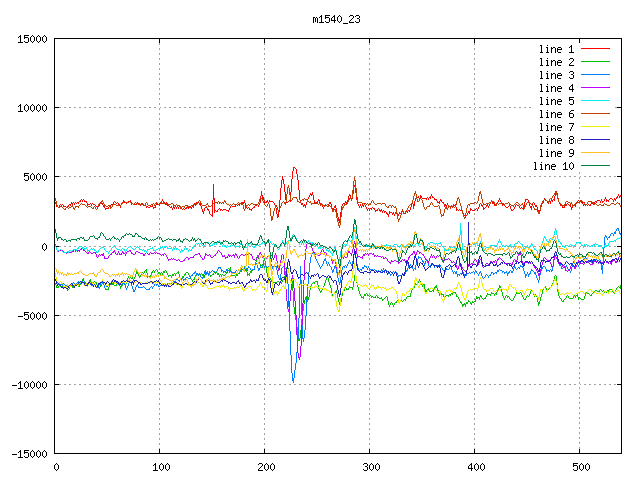Toggle line 2 legend entry
The width and height of the screenshot is (640, 480).
[556, 62]
